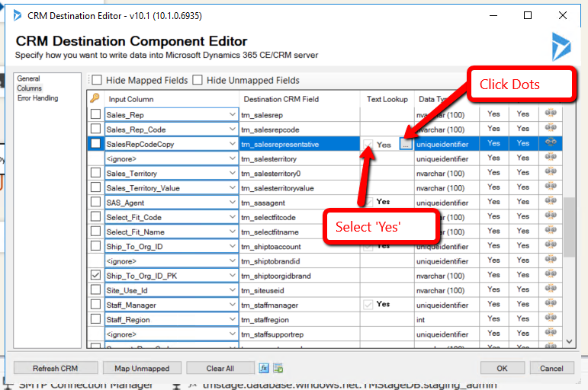The width and height of the screenshot is (588, 390).
Task: Click the green table icon beside the fx icon
Action: coord(278,368)
